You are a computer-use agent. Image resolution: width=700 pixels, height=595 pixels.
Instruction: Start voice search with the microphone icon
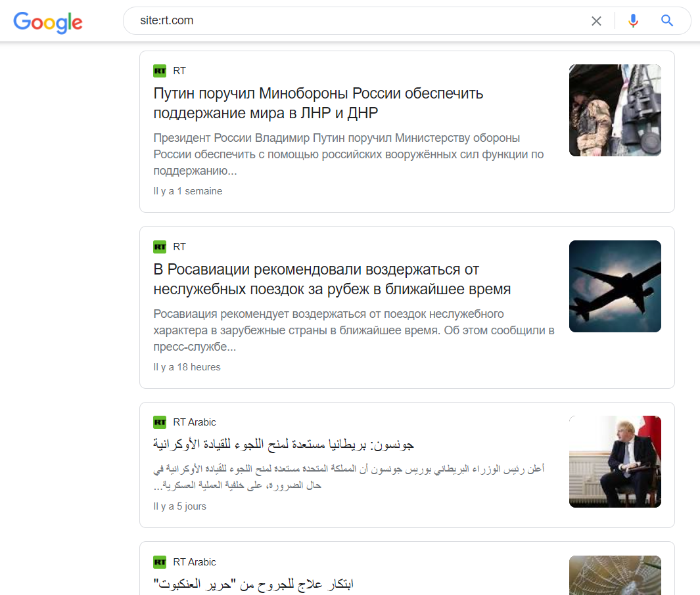click(633, 20)
